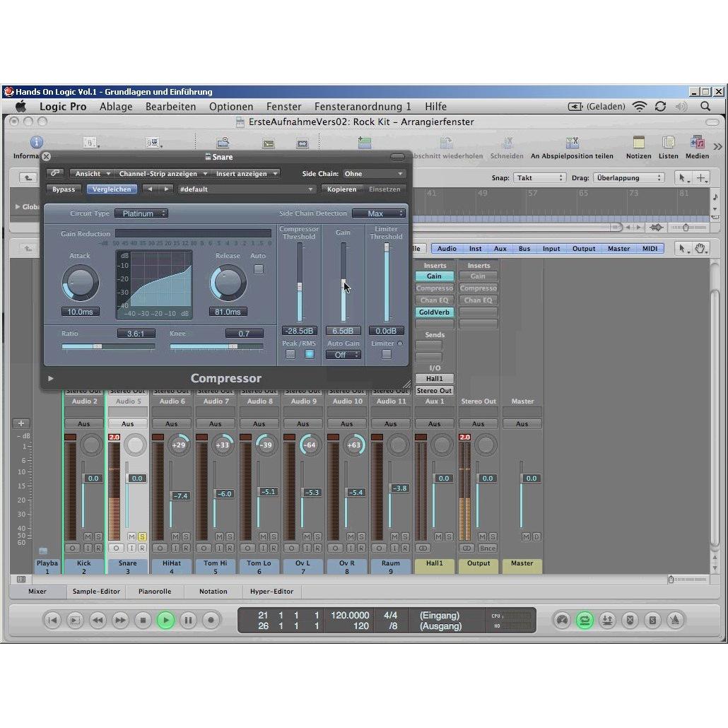The height and width of the screenshot is (728, 728).
Task: Click the rewind transport button
Action: 98,620
